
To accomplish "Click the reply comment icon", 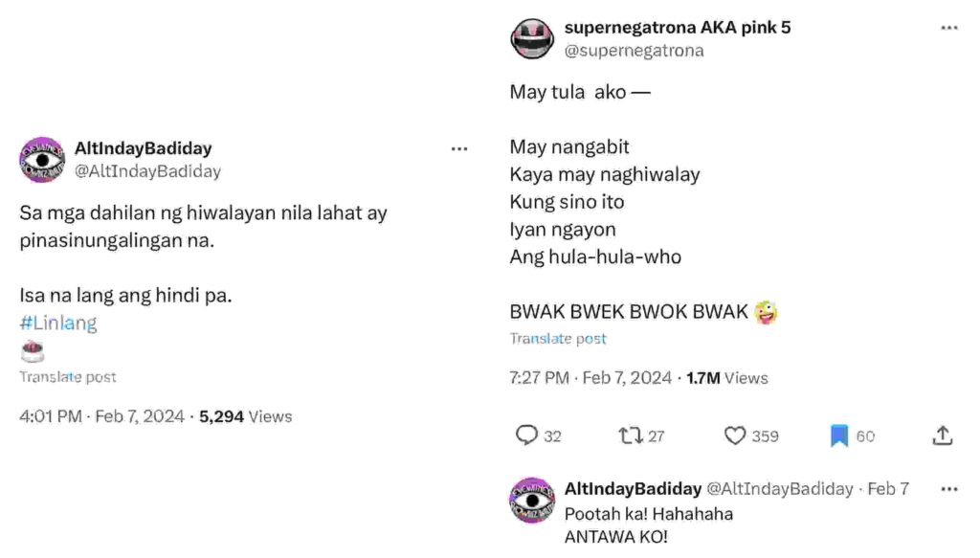I will tap(527, 436).
